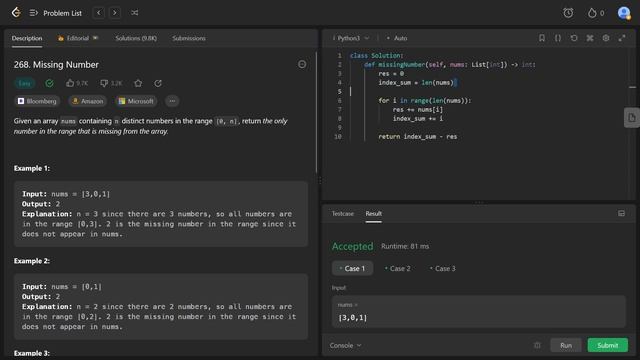Click the description panel scrollbar
This screenshot has height=360, width=640.
coord(316,112)
